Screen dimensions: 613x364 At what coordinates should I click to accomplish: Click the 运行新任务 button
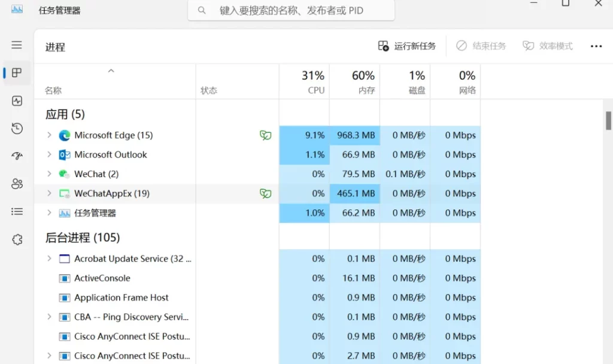(407, 46)
